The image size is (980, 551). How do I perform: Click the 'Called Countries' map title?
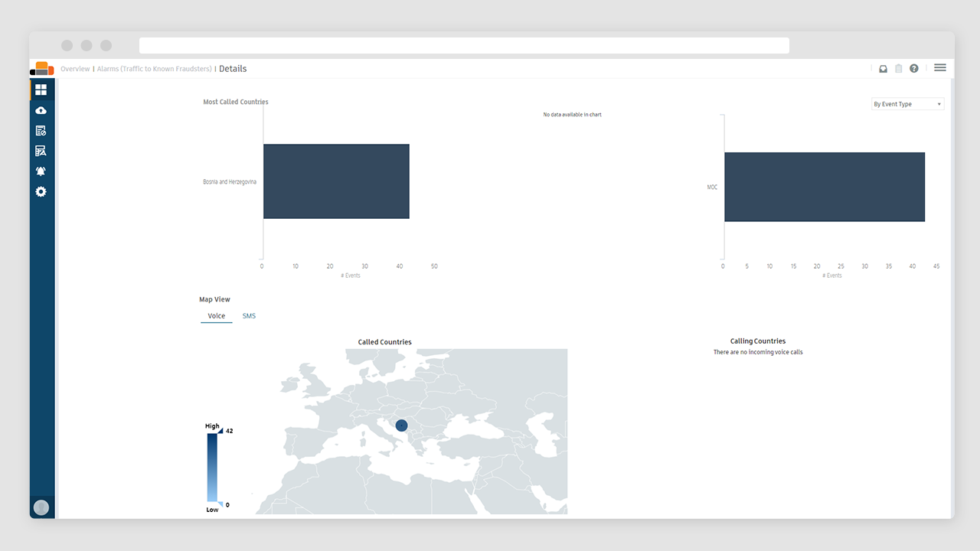pos(384,342)
